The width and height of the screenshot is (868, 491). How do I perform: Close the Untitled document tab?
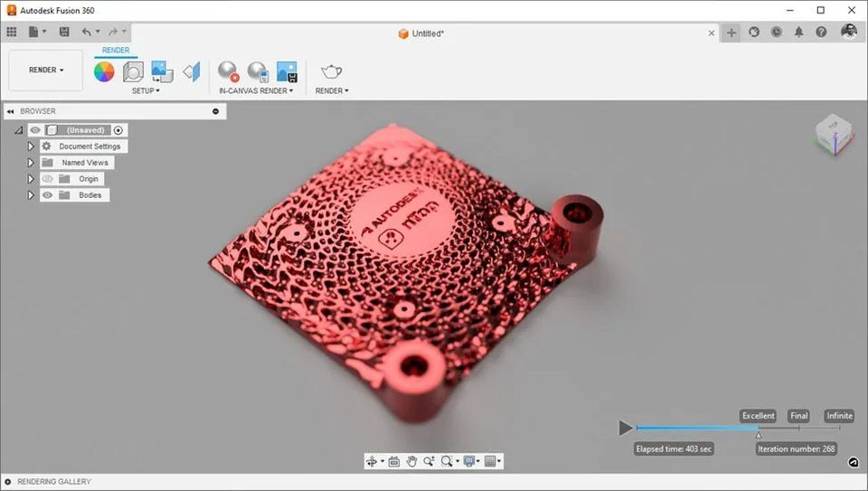pos(712,33)
